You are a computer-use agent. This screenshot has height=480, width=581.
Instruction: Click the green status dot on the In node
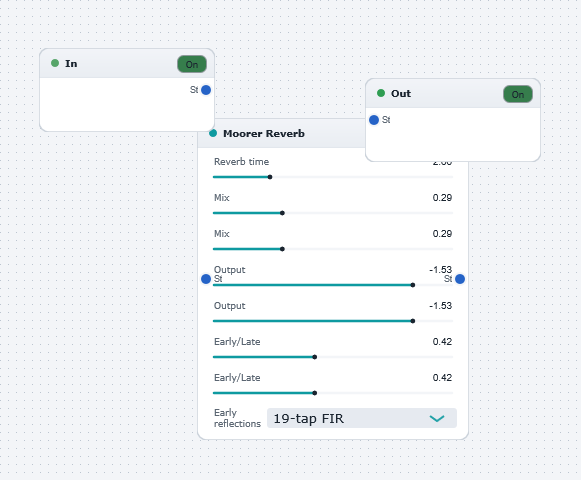(x=55, y=63)
